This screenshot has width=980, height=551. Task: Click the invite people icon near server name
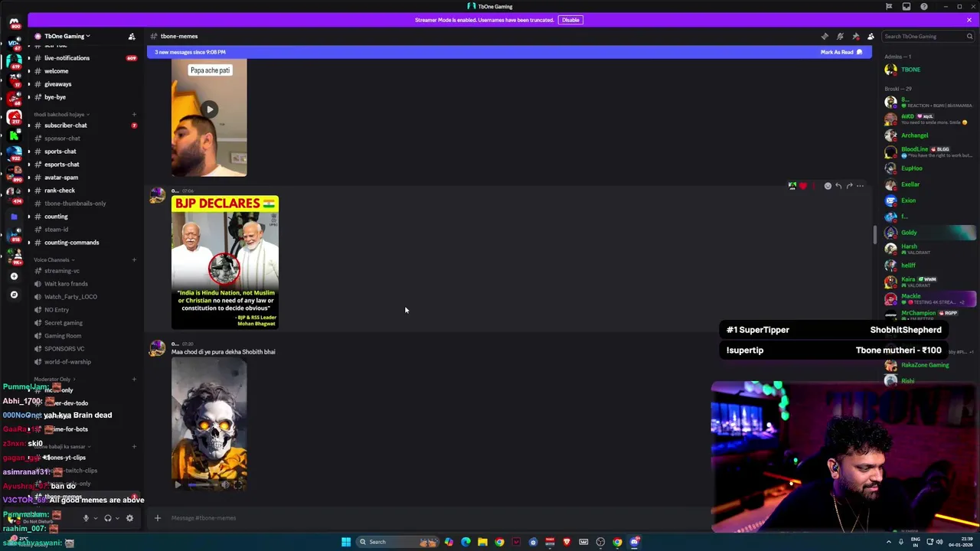tap(132, 36)
